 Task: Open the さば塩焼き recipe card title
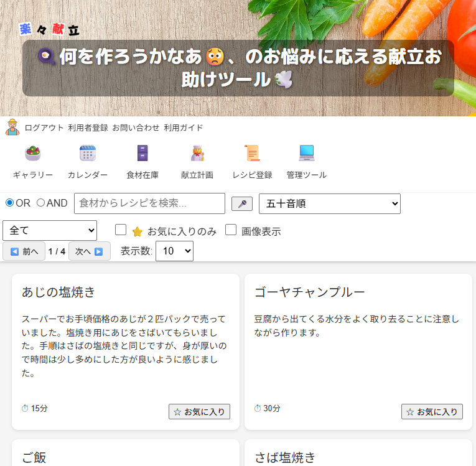[285, 457]
